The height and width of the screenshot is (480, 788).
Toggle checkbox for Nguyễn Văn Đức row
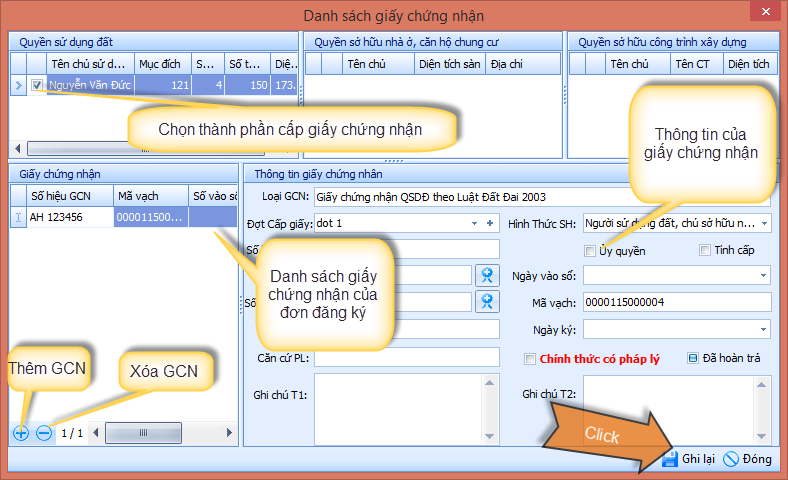point(37,86)
